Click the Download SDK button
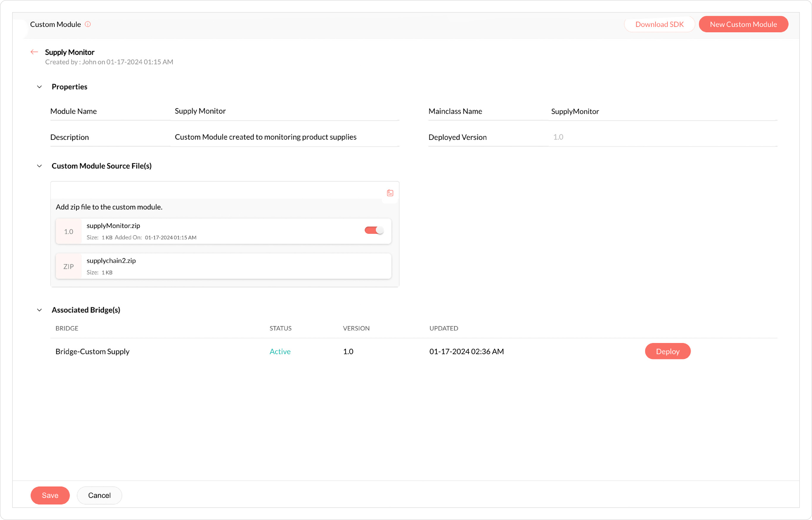 tap(659, 24)
